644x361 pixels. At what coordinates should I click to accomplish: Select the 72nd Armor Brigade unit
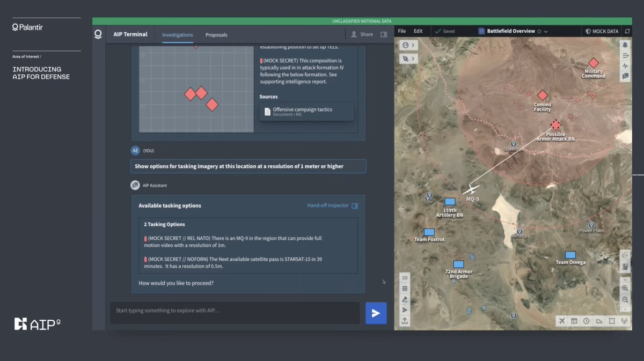click(458, 264)
